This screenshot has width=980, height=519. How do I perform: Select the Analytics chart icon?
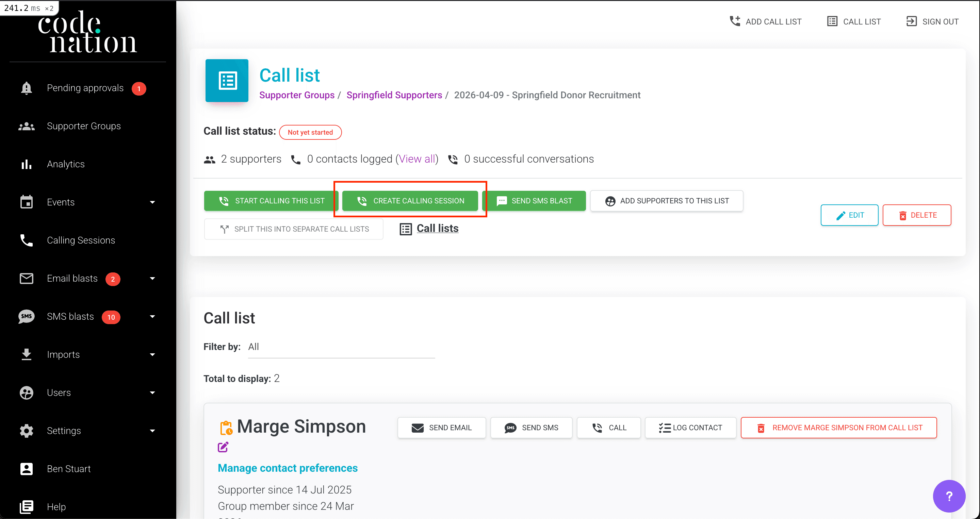(x=26, y=164)
